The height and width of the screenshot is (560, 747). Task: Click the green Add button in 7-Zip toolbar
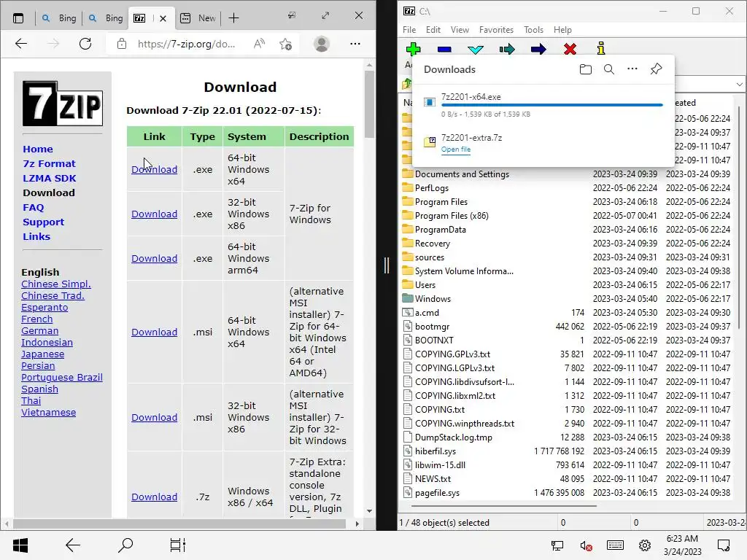point(413,49)
